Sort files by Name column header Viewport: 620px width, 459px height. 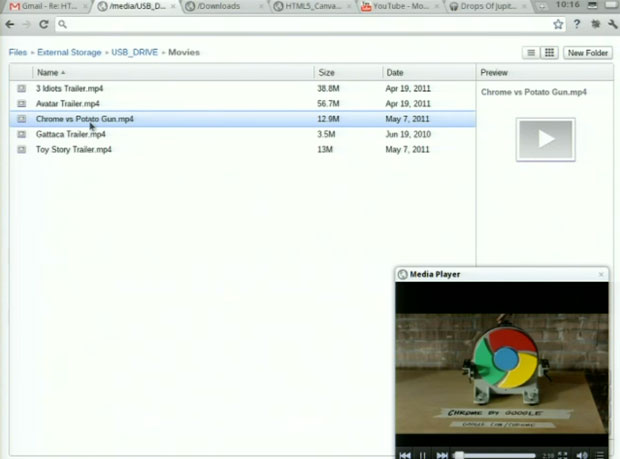coord(173,72)
